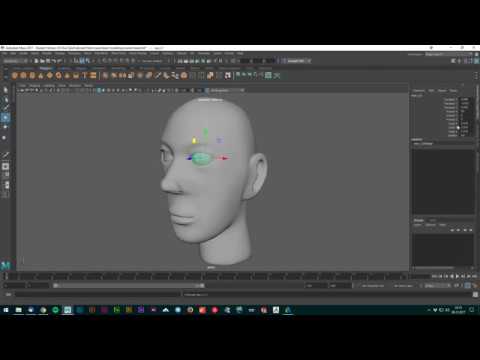Open the Script Editor icon at bottom right

pos(475,294)
